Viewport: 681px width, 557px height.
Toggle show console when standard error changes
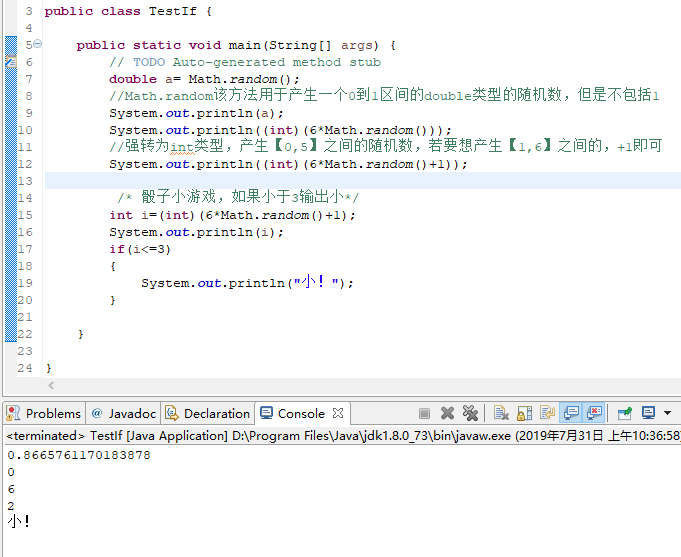pyautogui.click(x=595, y=413)
